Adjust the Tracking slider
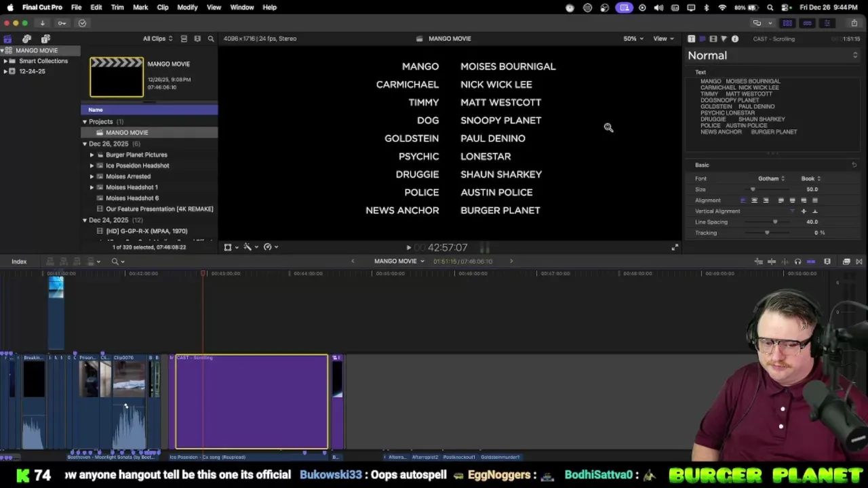This screenshot has width=868, height=488. click(x=767, y=233)
